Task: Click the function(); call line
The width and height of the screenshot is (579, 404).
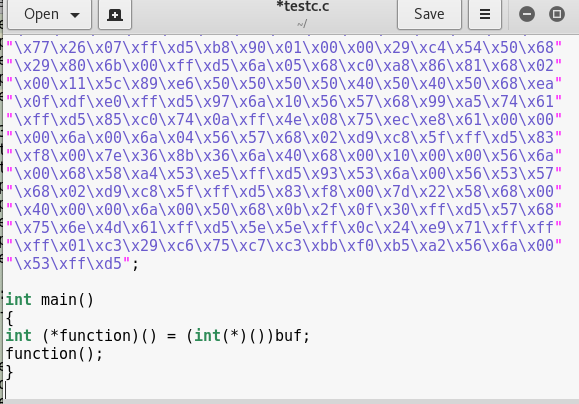Action: (54, 354)
